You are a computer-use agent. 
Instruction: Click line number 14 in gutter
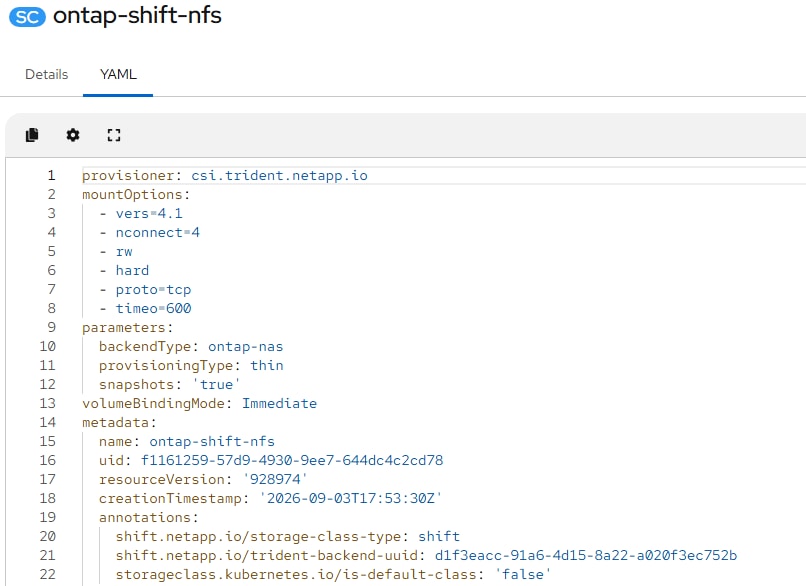click(47, 423)
